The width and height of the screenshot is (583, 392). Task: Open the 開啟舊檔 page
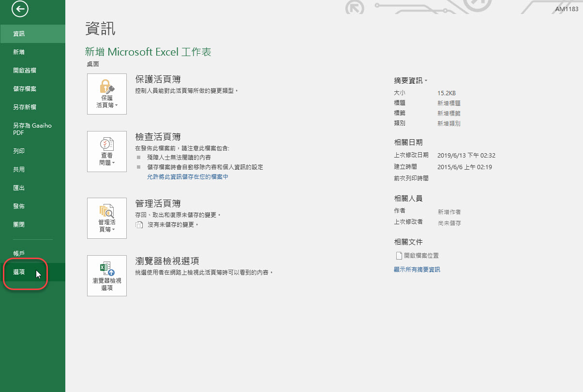(x=32, y=71)
